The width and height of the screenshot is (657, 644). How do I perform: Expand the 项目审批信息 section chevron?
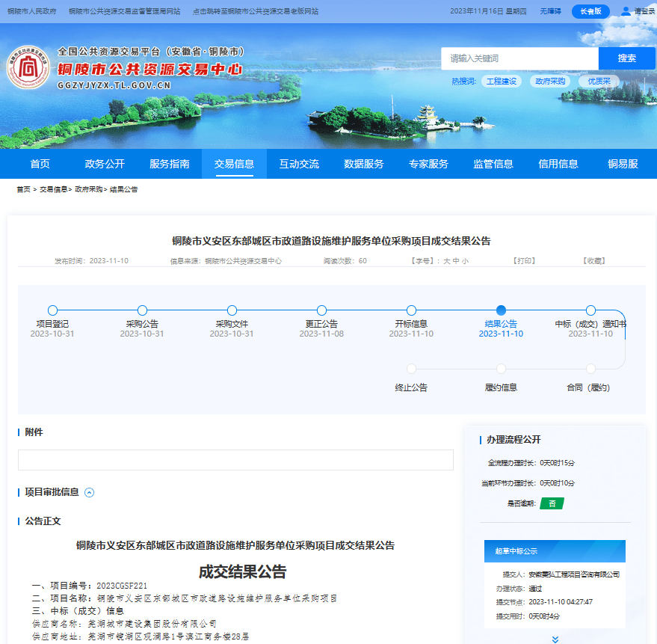(90, 492)
